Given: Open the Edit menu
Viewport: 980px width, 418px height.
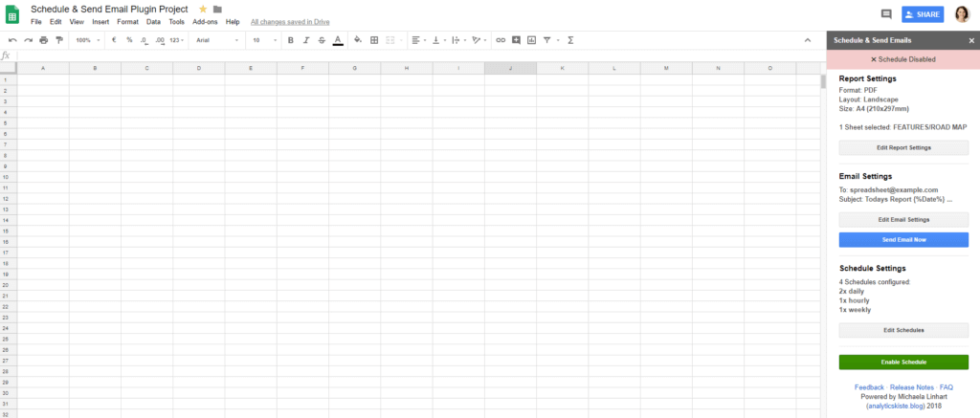Looking at the screenshot, I should 56,22.
